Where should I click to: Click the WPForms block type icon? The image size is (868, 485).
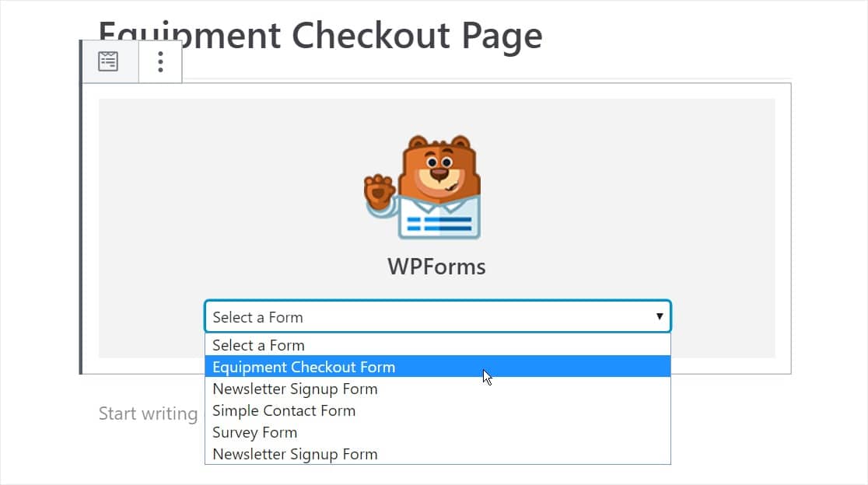pos(109,61)
